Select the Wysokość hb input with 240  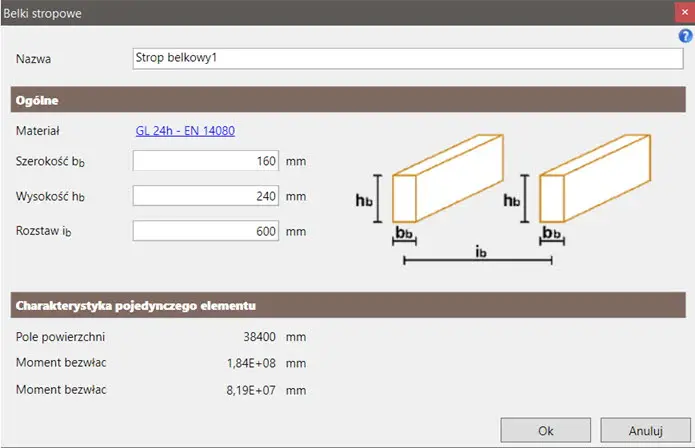(206, 196)
